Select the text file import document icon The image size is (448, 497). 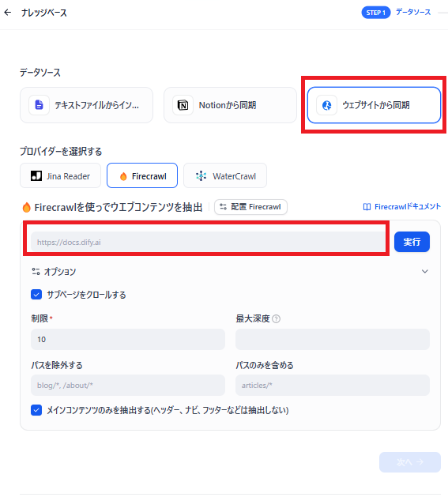point(39,105)
